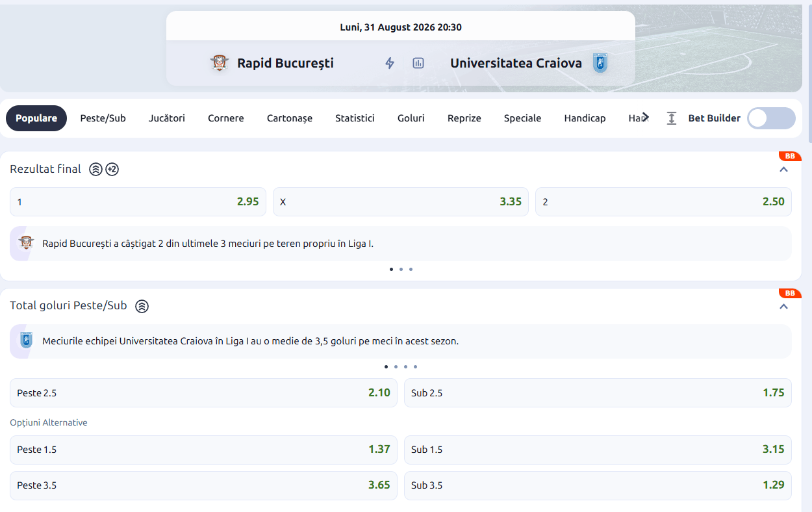Click the Total goluri Peste/Sub heading
The width and height of the screenshot is (812, 512).
[68, 305]
